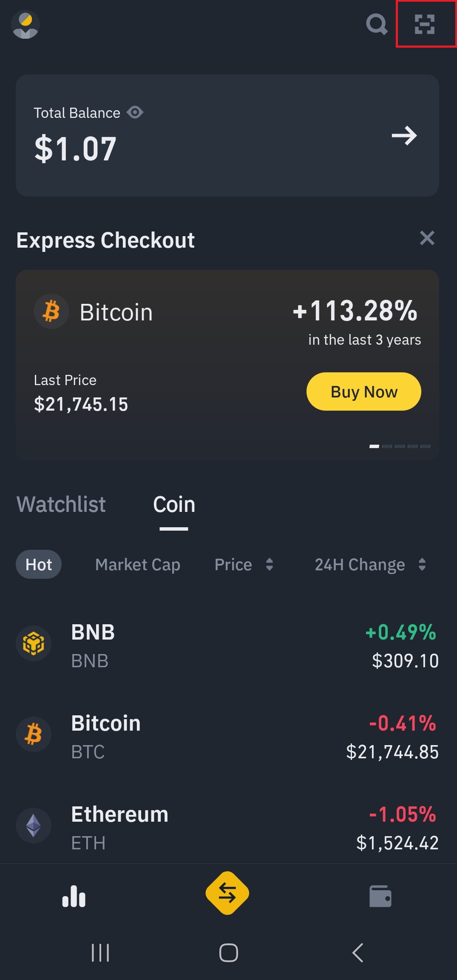Sort coins by 24H Change
The image size is (457, 980).
pyautogui.click(x=370, y=565)
